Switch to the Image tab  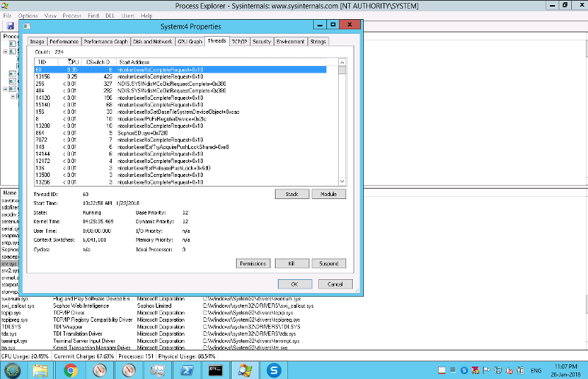point(37,42)
